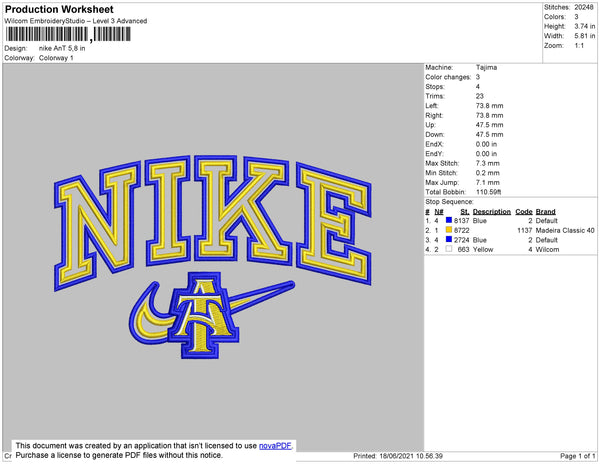The image size is (600, 464).
Task: Click blue swatch for thread 2724
Action: (x=449, y=239)
